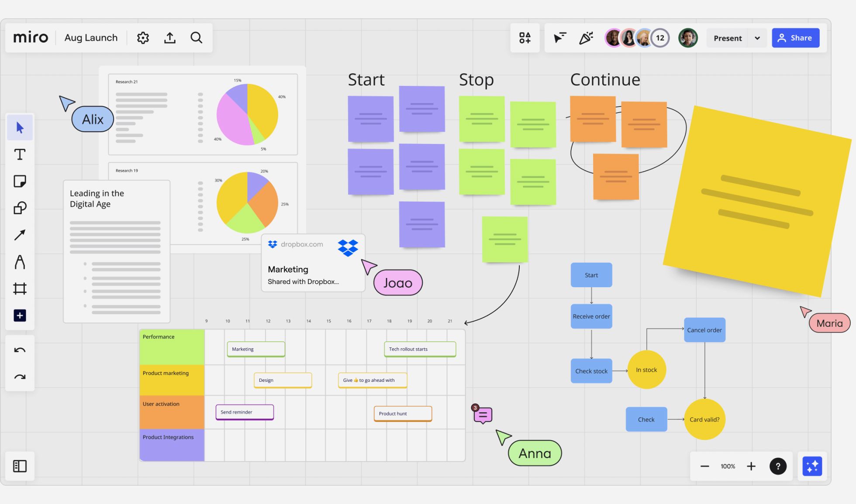Image resolution: width=856 pixels, height=504 pixels.
Task: Toggle the frames side panel
Action: 20,466
